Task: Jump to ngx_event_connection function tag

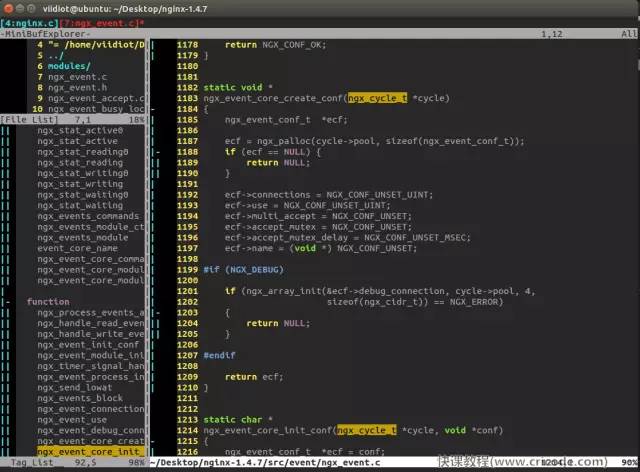Action: (x=91, y=409)
